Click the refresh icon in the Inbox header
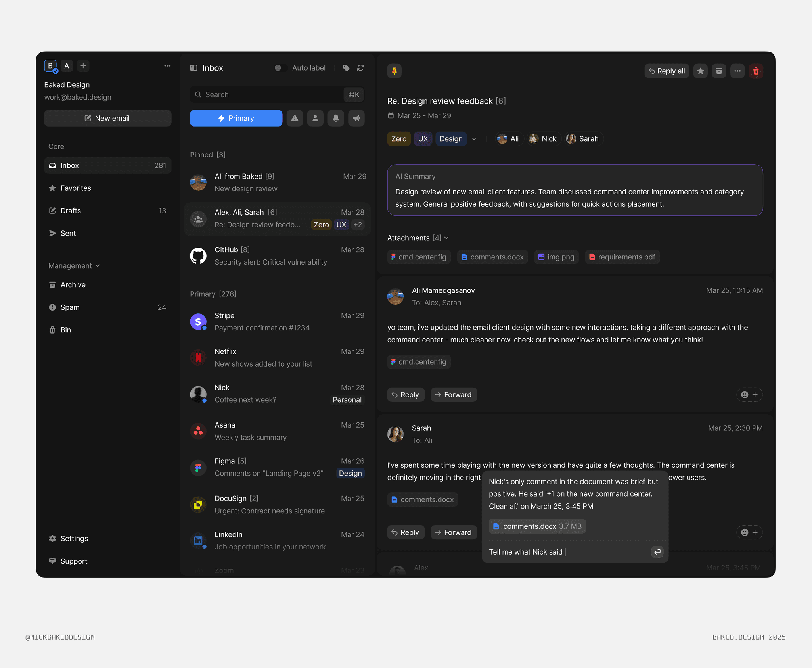The height and width of the screenshot is (668, 812). [x=360, y=68]
